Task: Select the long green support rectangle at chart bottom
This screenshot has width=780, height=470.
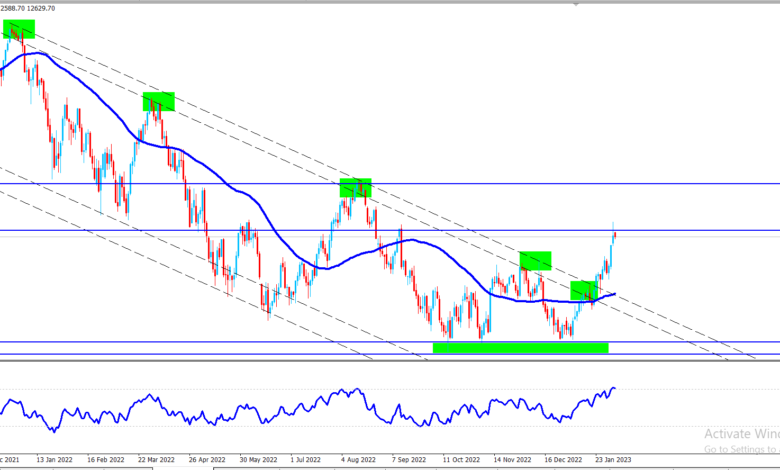Action: pyautogui.click(x=520, y=348)
